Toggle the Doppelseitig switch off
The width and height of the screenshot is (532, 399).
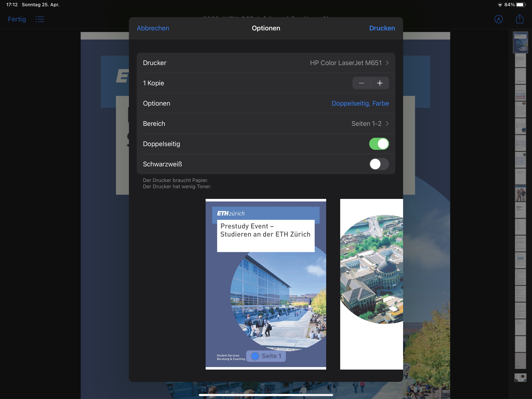coord(379,144)
